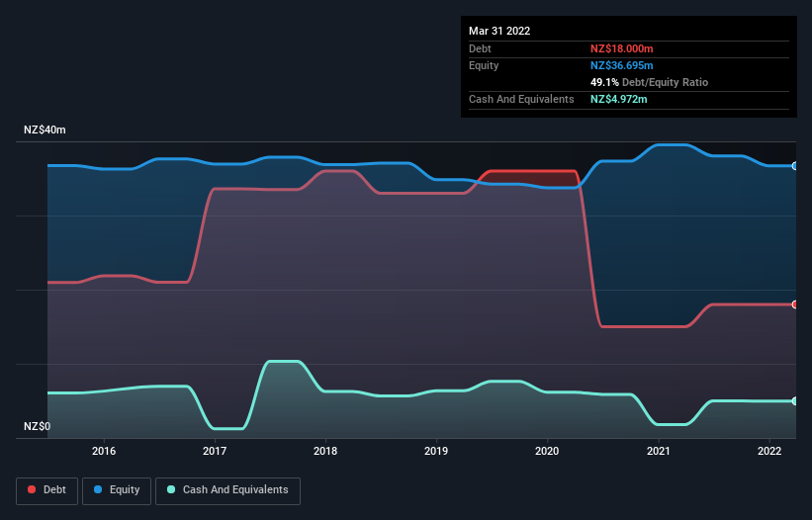812x520 pixels.
Task: Click the 2017 x-axis label
Action: [215, 451]
